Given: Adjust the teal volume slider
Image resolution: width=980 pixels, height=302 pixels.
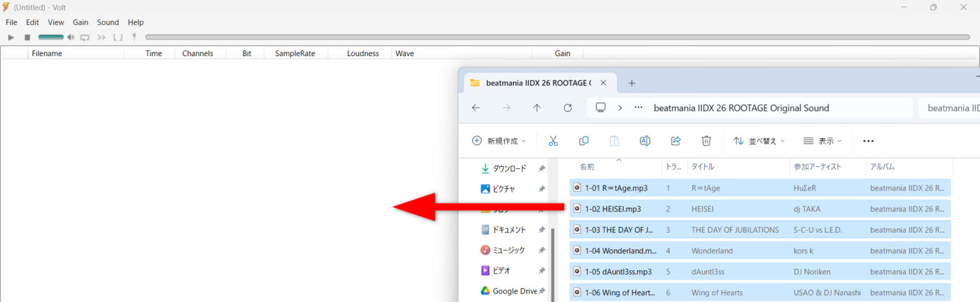Looking at the screenshot, I should [51, 38].
